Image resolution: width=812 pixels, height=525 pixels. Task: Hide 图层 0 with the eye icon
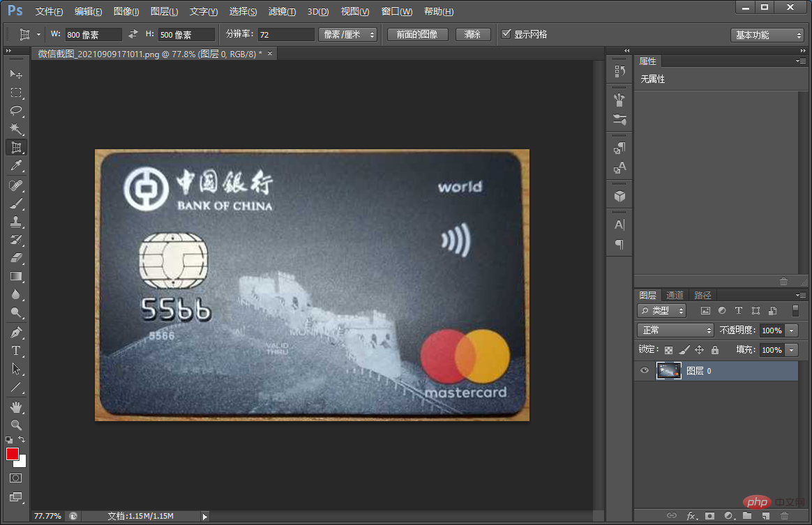click(x=645, y=370)
